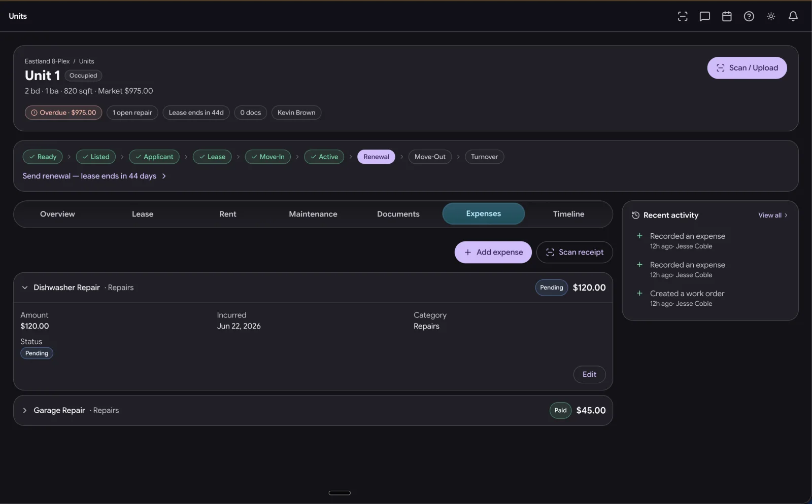Select the Turnover lifecycle stage
Image resolution: width=812 pixels, height=504 pixels.
click(x=484, y=157)
